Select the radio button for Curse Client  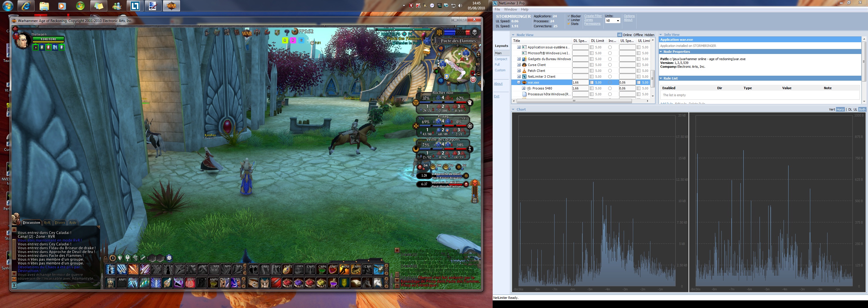click(x=610, y=65)
